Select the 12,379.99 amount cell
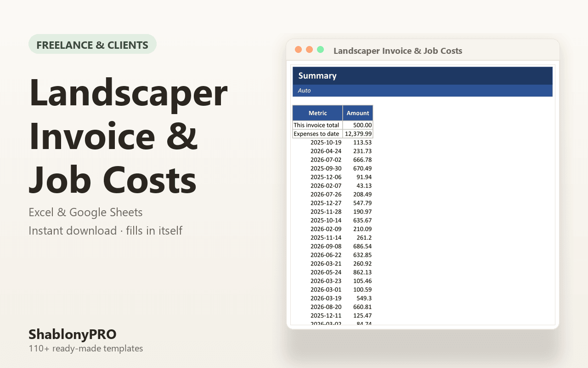The height and width of the screenshot is (368, 588). tap(358, 134)
